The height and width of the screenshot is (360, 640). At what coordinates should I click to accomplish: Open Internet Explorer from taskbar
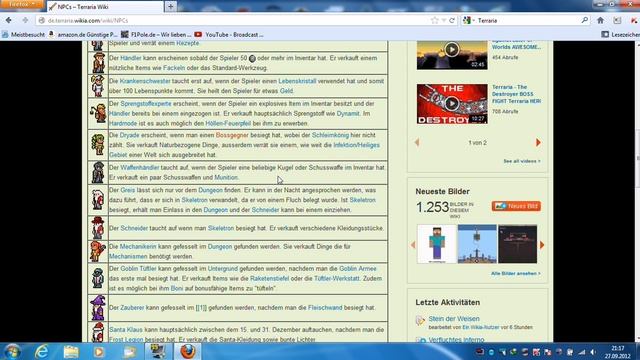41,351
